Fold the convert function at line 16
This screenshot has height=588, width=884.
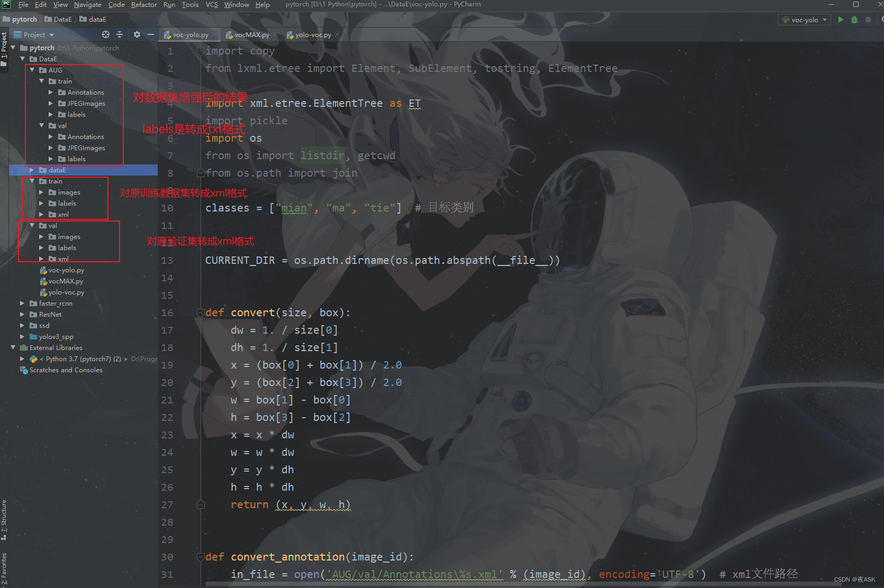[x=201, y=313]
